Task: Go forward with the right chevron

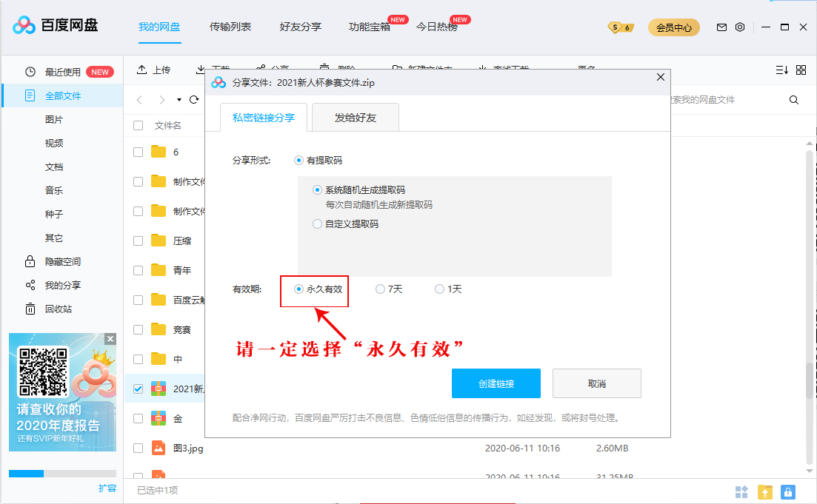Action: pyautogui.click(x=162, y=99)
